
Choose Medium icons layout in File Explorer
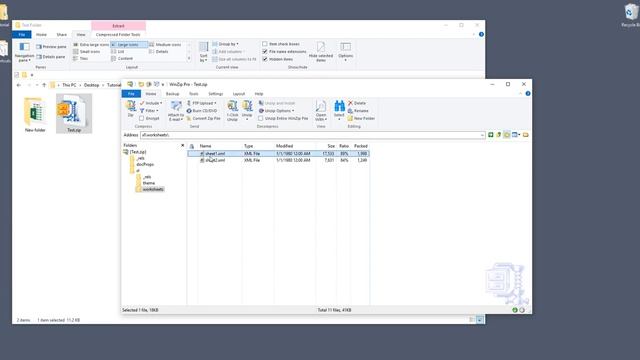click(165, 44)
